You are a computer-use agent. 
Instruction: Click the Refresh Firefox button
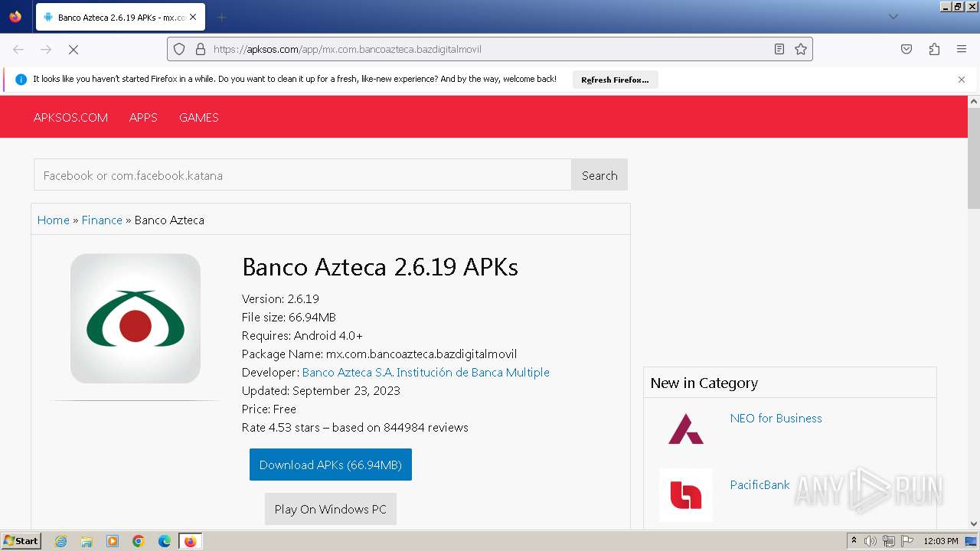click(x=615, y=80)
